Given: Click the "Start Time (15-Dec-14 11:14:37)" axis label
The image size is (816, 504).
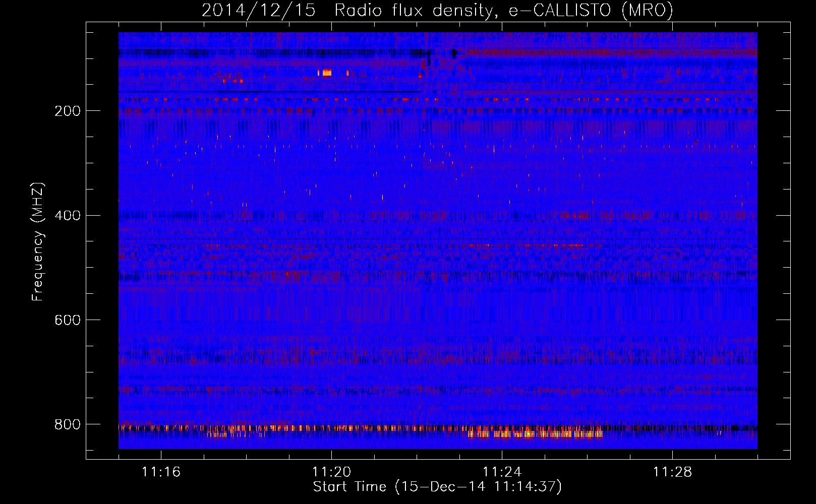Looking at the screenshot, I should point(437,487).
